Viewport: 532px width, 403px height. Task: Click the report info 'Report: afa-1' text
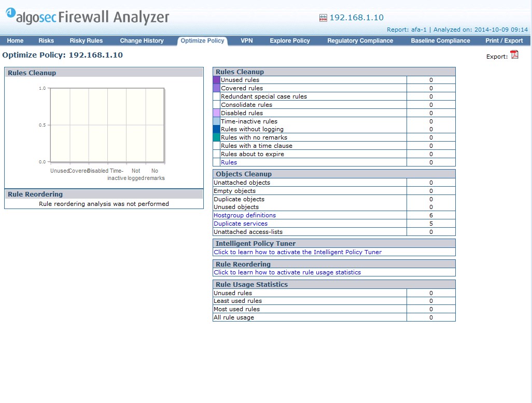pos(407,30)
